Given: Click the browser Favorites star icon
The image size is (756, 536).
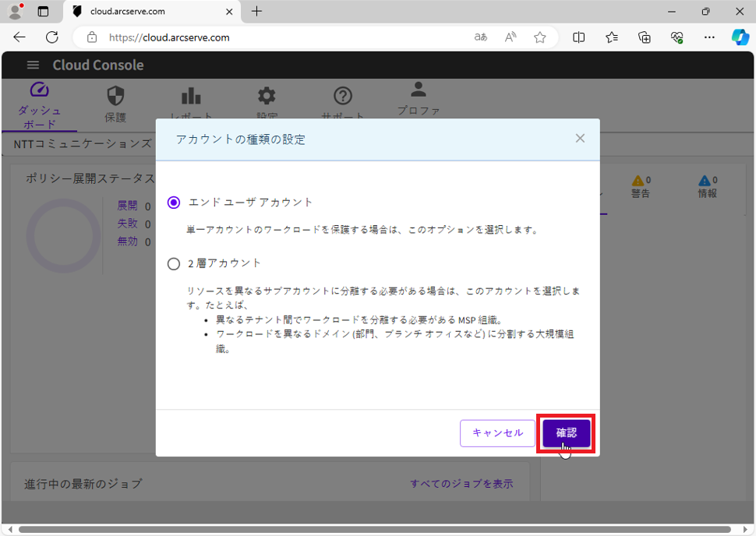Looking at the screenshot, I should pyautogui.click(x=540, y=37).
